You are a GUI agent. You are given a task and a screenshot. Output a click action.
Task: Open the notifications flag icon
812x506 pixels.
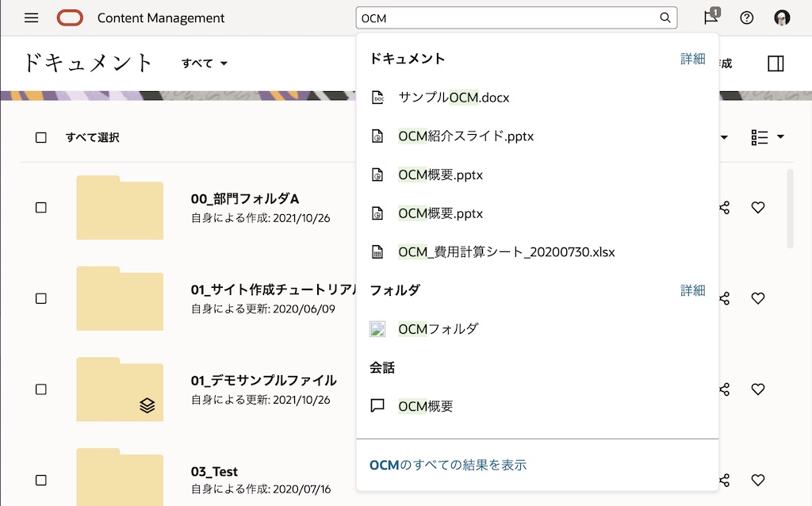pos(711,17)
